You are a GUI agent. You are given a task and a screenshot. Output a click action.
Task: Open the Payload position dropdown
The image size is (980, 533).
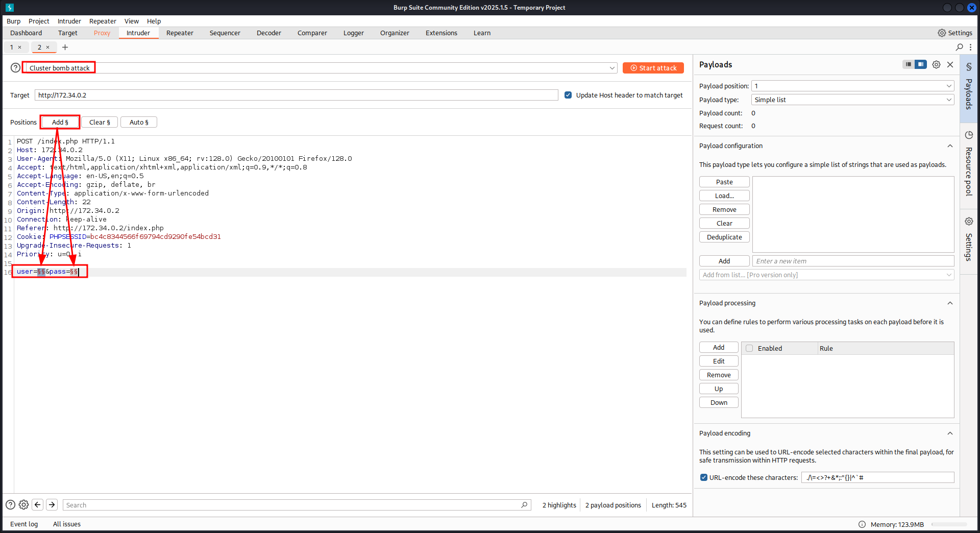coord(852,86)
